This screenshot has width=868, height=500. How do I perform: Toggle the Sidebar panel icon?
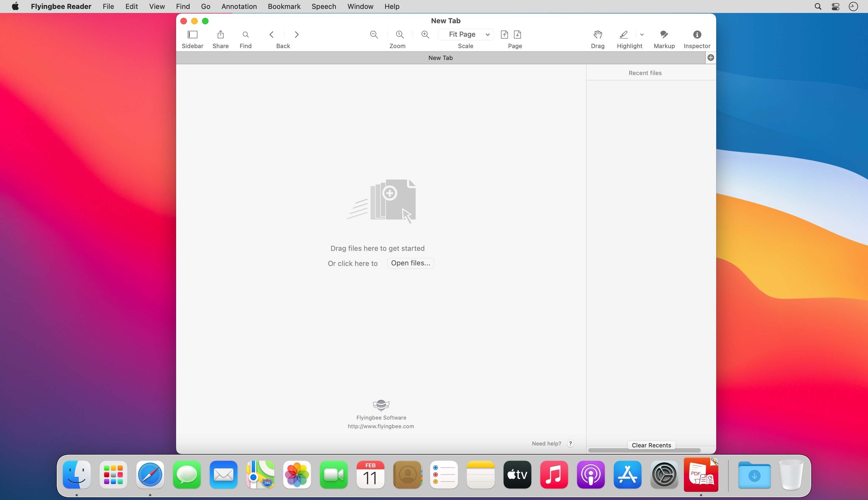pos(192,35)
